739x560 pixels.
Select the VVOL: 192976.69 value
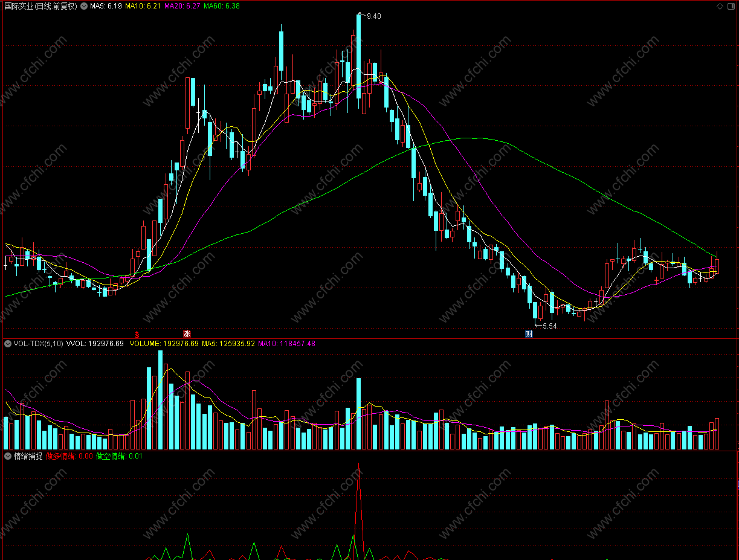95,344
